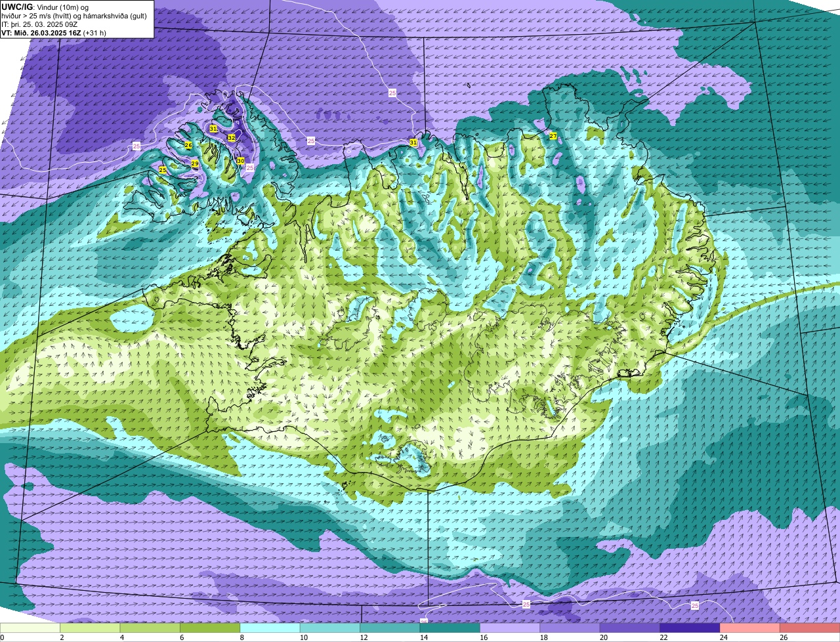Click the yellow 32 gust marker

[x=232, y=138]
